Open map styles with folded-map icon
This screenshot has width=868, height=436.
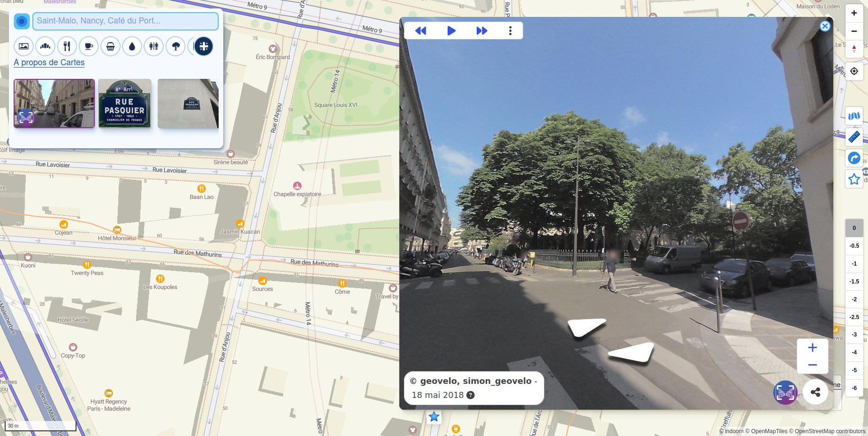tap(854, 115)
